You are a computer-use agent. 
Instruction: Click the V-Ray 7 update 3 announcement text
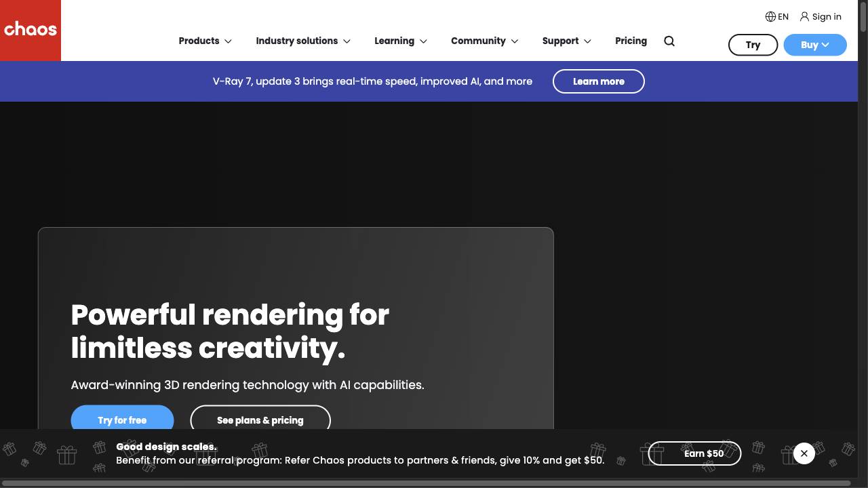point(372,81)
